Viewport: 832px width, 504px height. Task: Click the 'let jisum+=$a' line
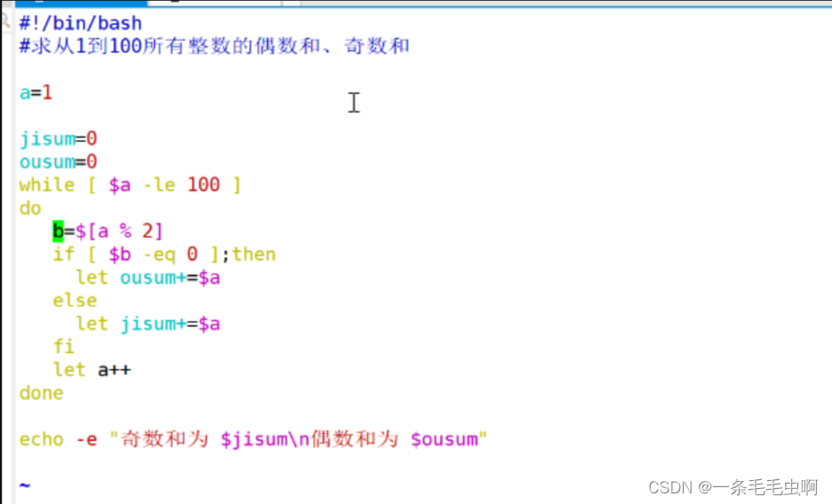point(147,323)
